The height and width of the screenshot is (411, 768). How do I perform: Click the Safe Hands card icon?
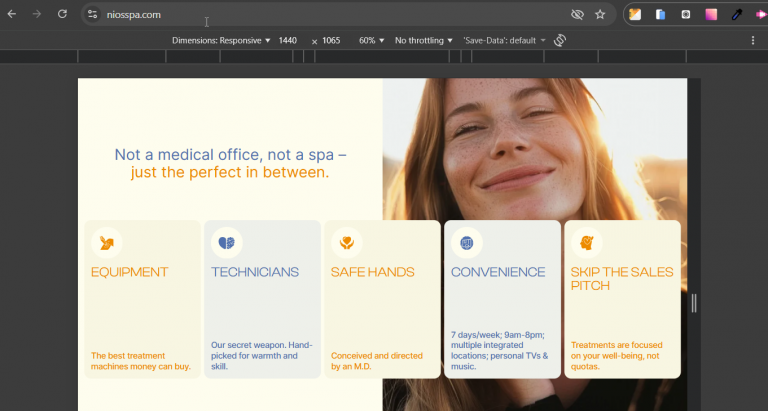pyautogui.click(x=346, y=242)
